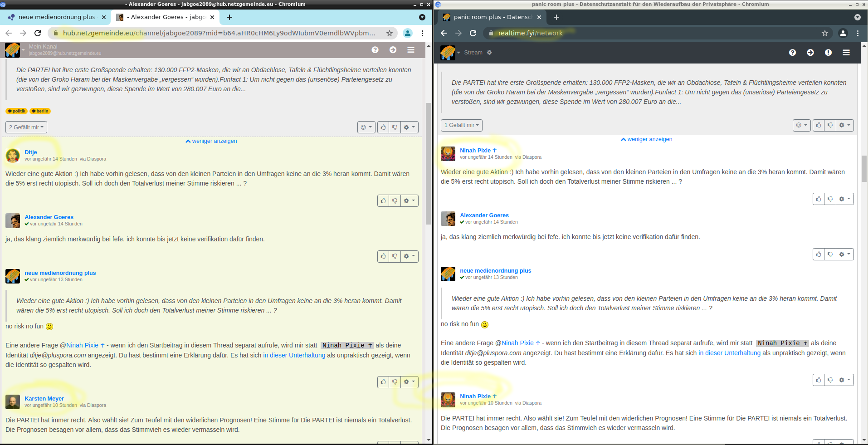Click the arrow-circle icon in left window navbar

point(393,50)
